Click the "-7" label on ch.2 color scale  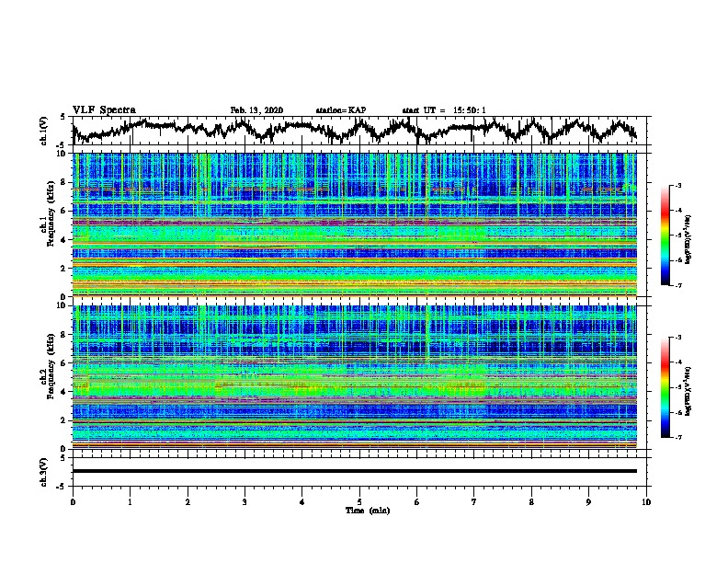coord(677,437)
